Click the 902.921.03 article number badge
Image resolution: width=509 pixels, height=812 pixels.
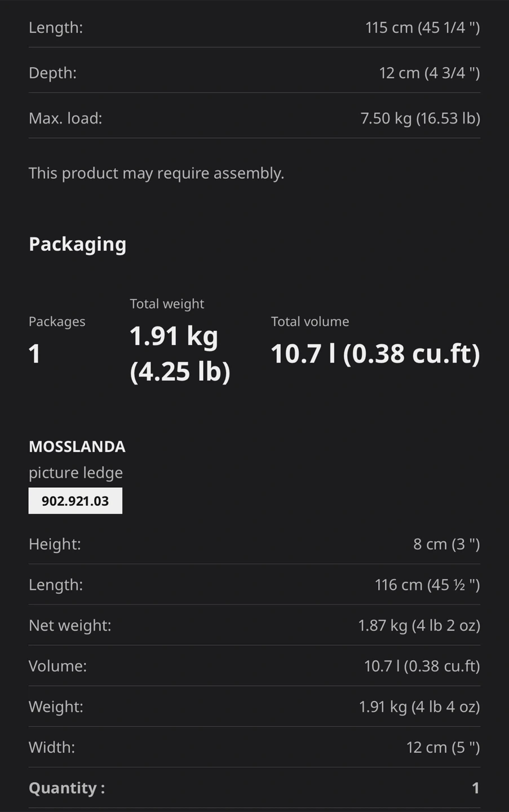tap(75, 501)
